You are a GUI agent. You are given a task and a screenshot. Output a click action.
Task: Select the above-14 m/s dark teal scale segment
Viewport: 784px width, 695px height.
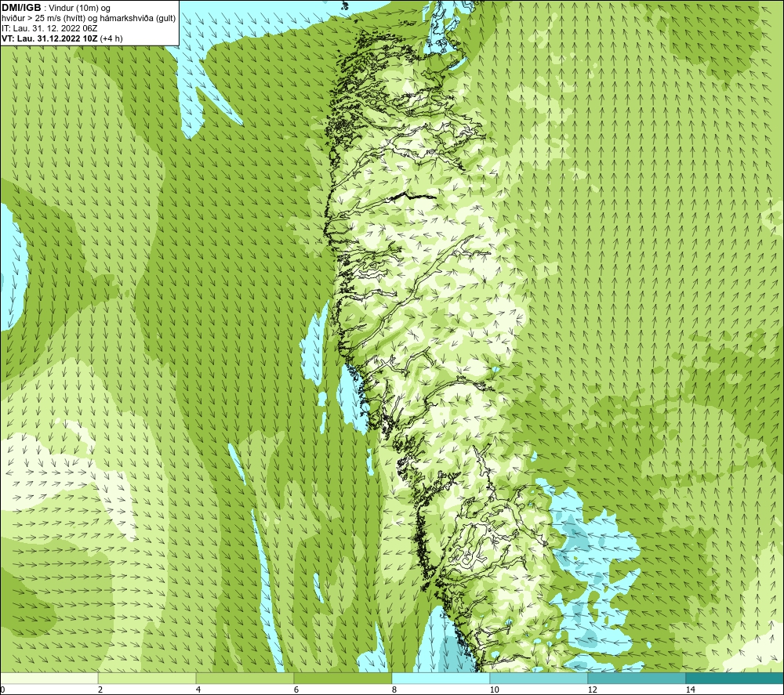pyautogui.click(x=735, y=678)
